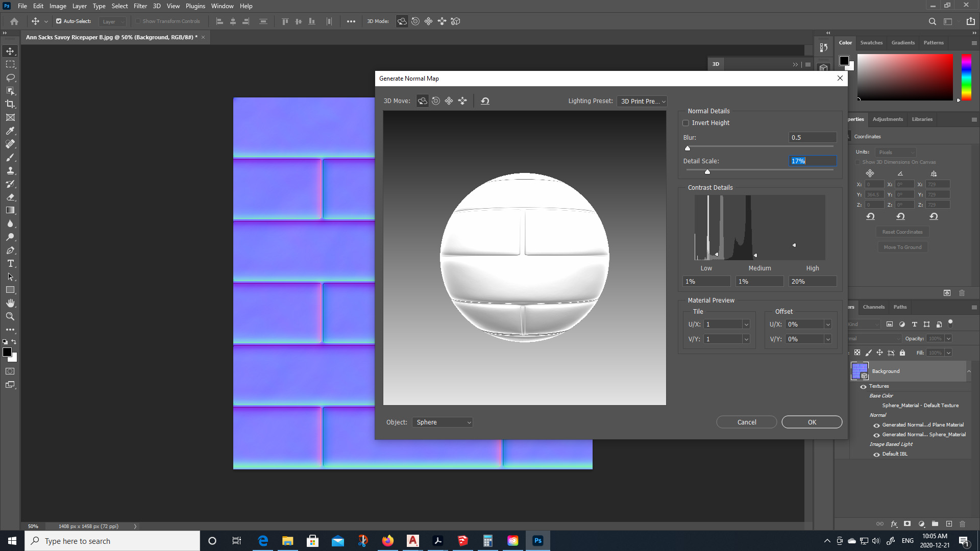Enable the Invert Height checkbox
The image size is (980, 551).
tap(685, 122)
